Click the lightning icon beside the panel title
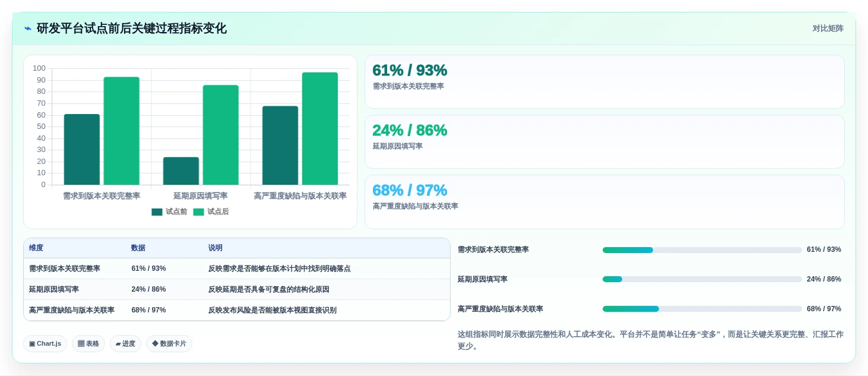Screen dimensions: 868x376 click(x=28, y=29)
